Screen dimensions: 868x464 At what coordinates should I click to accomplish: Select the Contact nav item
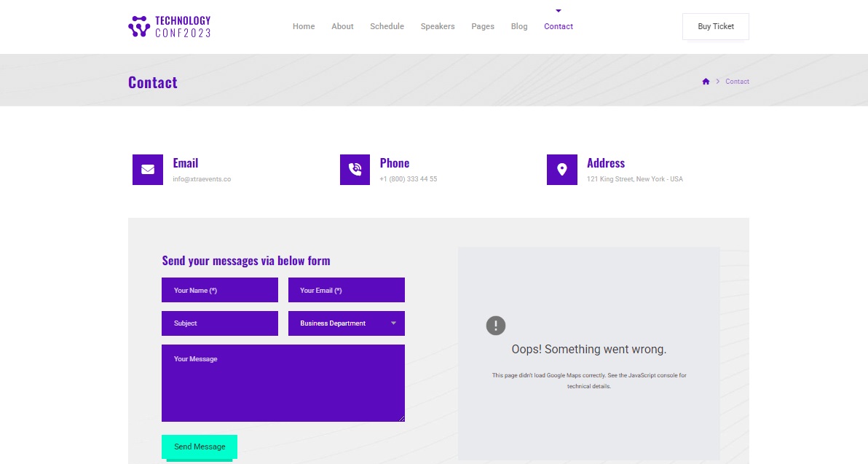559,26
